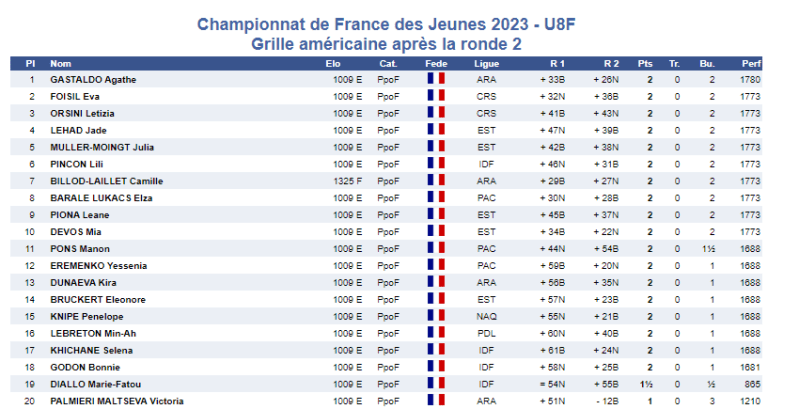
Task: Click the Elo column header
Action: 333,63
